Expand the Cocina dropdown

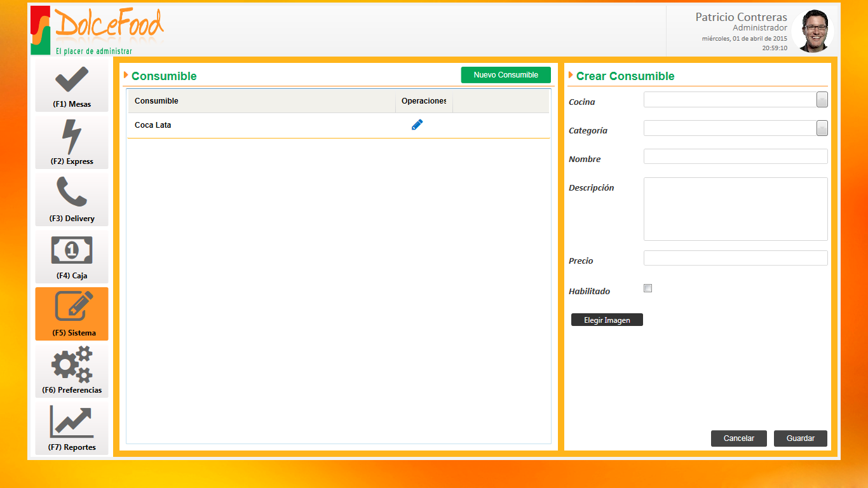coord(822,100)
